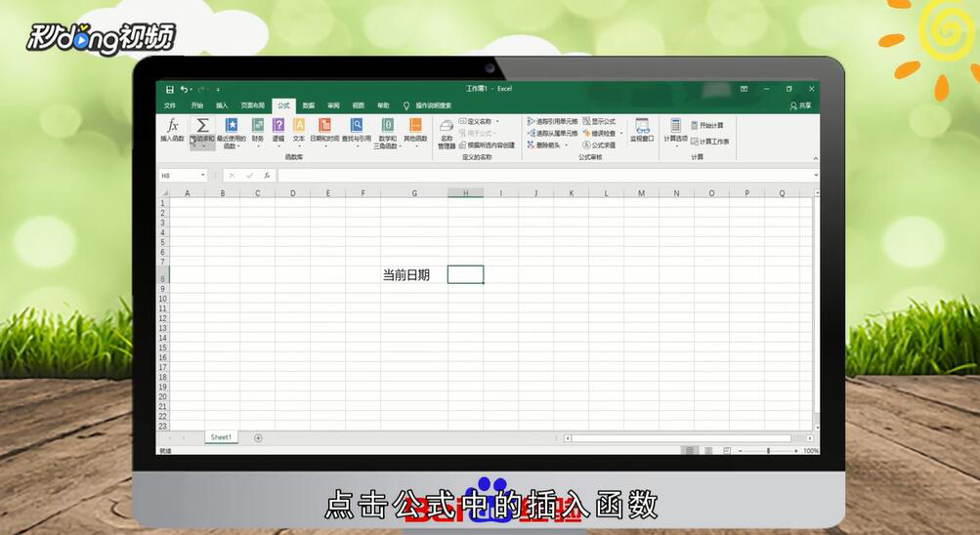
Task: Switch to the Review (审阅) tab
Action: (x=334, y=105)
